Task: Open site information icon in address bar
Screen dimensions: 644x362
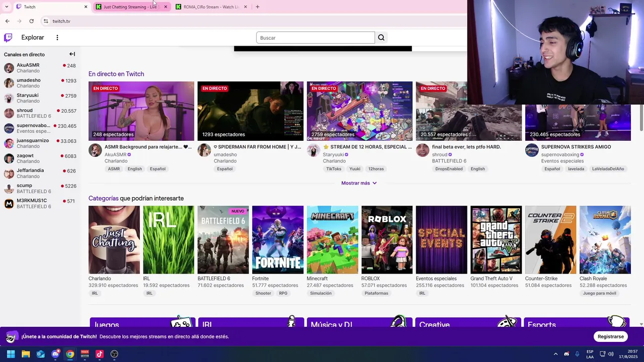Action: (x=46, y=21)
